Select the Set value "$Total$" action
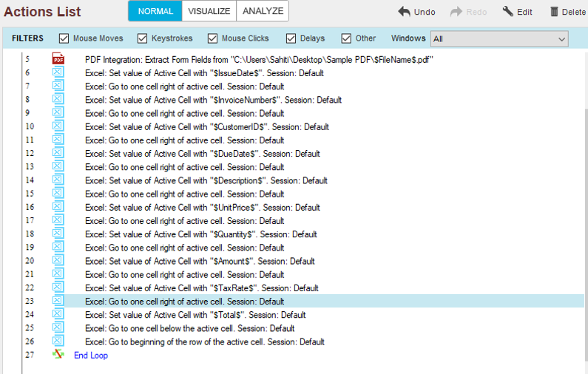Viewport: 588px width, 374px height. pyautogui.click(x=195, y=315)
